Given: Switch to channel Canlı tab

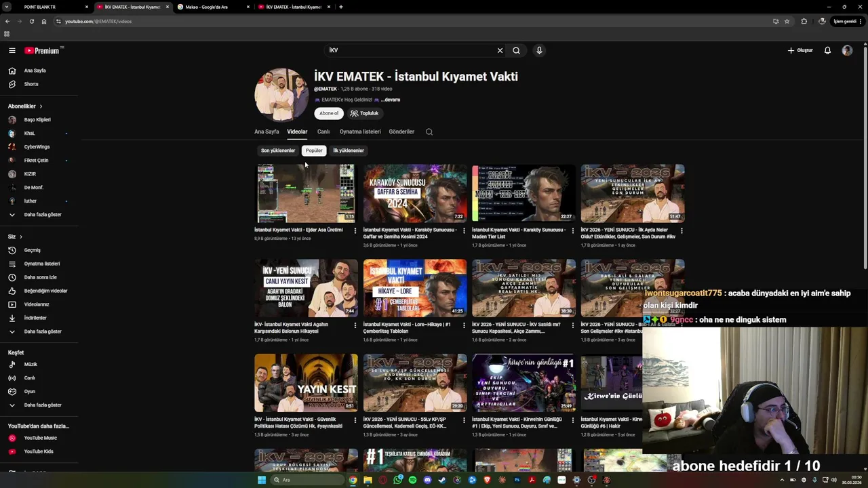Looking at the screenshot, I should [323, 131].
